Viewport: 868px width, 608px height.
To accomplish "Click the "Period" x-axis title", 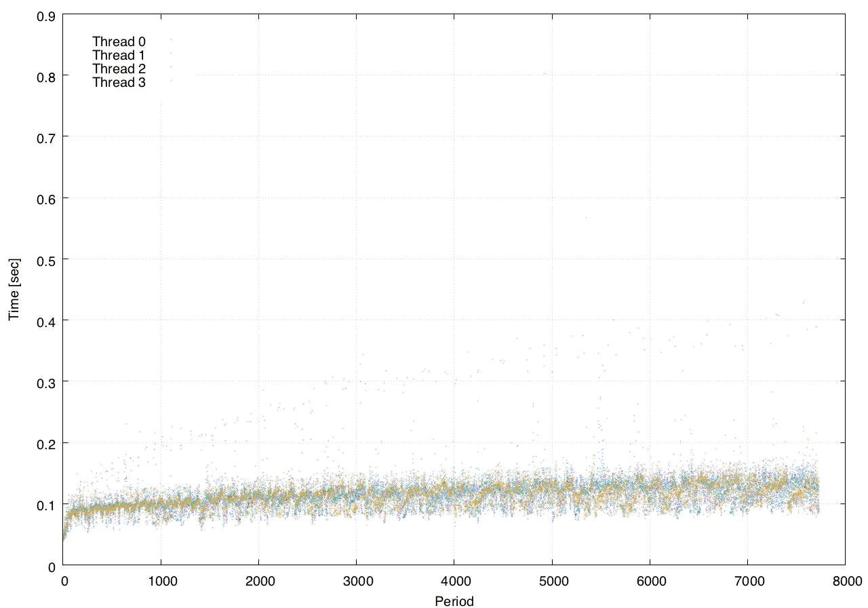I will pos(454,601).
